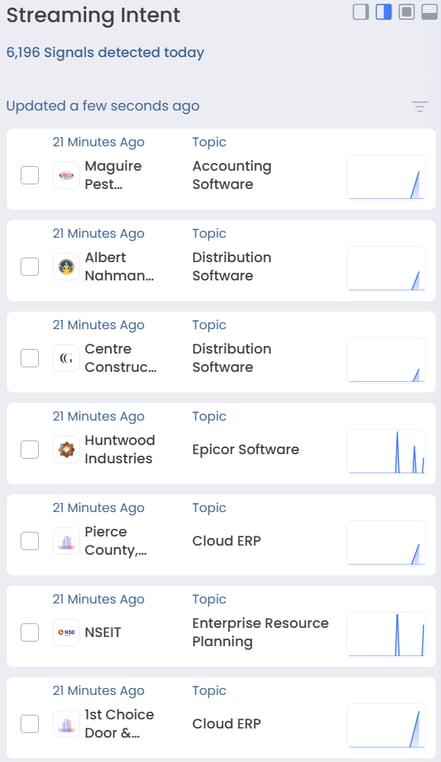
Task: Choose the centered panel layout icon
Action: [406, 12]
